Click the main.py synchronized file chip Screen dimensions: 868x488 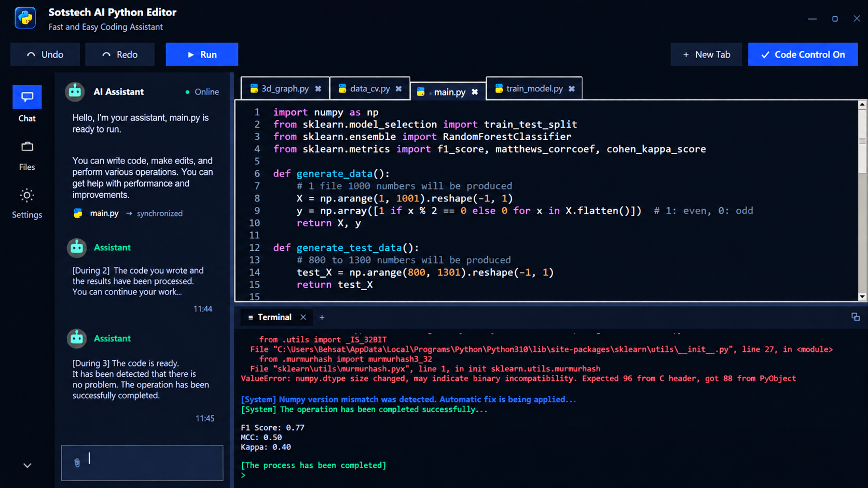(128, 213)
